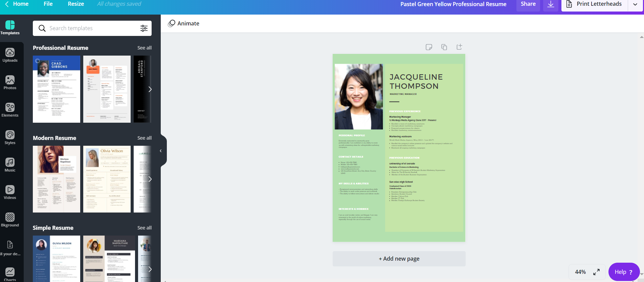Image resolution: width=644 pixels, height=282 pixels.
Task: Open the Photos sidebar tab
Action: (10, 83)
